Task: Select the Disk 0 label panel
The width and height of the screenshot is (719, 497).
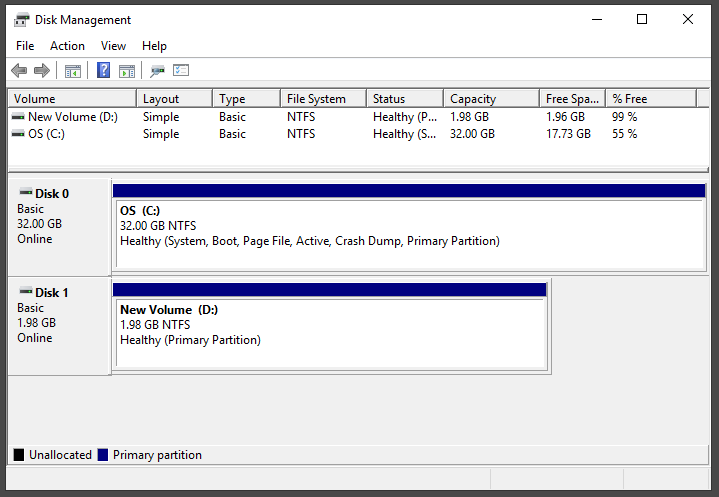Action: click(x=58, y=225)
